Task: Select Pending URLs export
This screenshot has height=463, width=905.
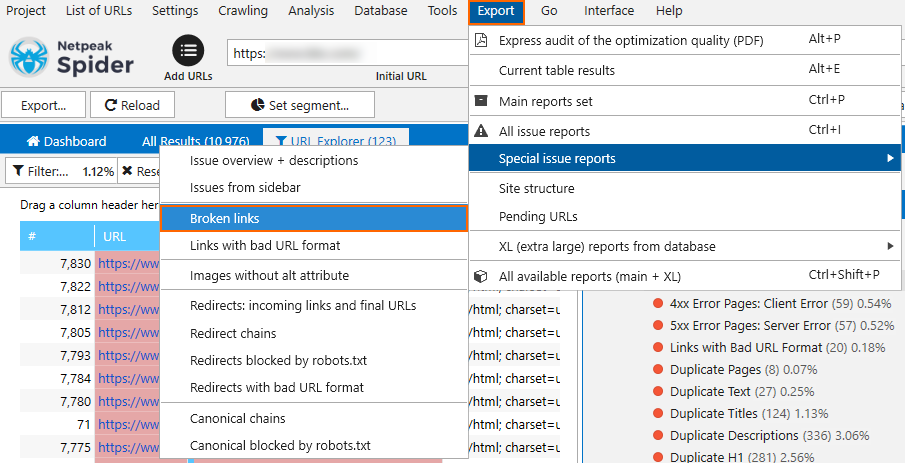Action: 685,216
